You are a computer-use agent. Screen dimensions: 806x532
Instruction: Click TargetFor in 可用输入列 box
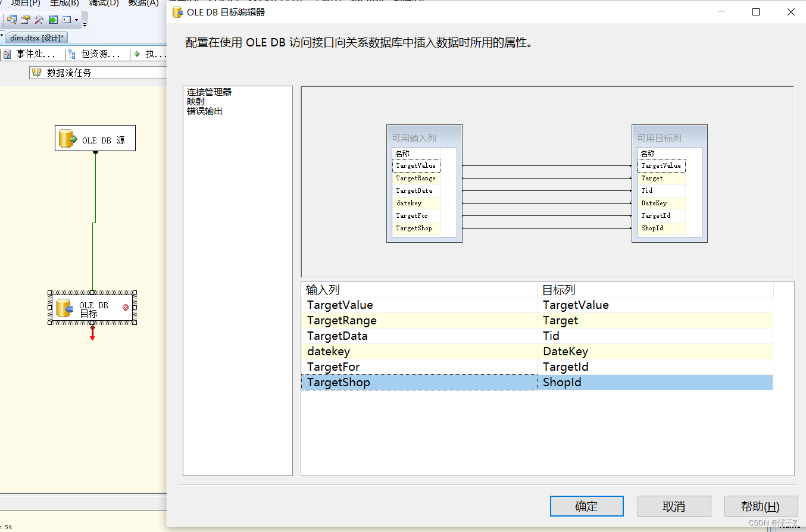tap(416, 216)
